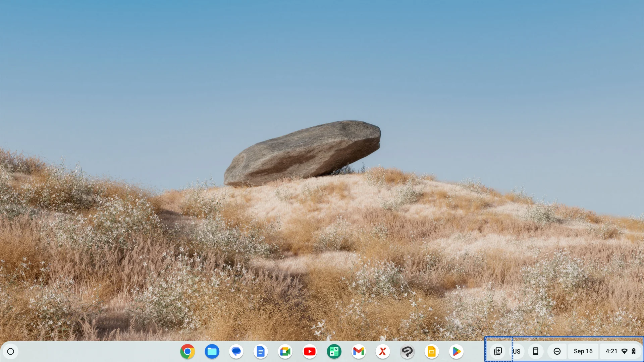Open the launcher circle button

click(10, 351)
